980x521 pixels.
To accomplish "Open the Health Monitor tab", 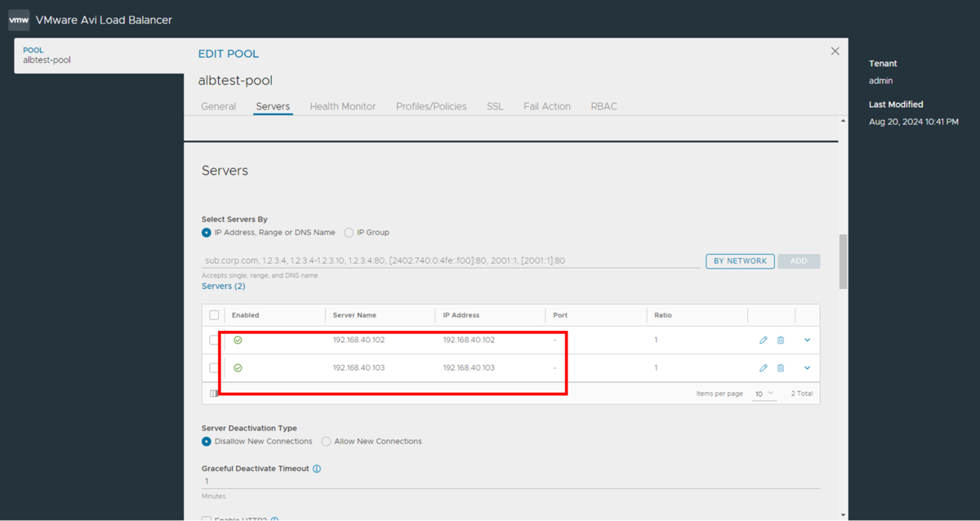I will click(343, 106).
